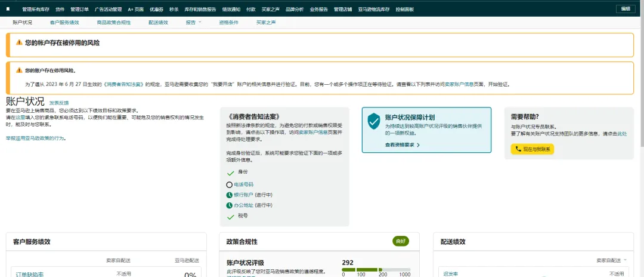Click the chevron arrow after 查看资格要求

(x=418, y=145)
